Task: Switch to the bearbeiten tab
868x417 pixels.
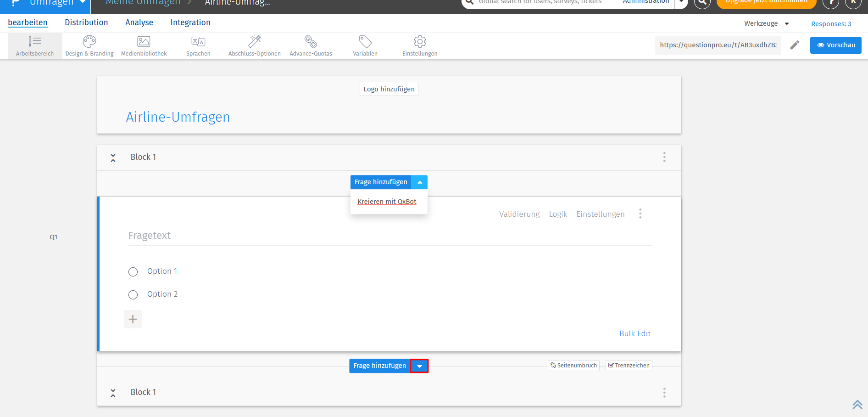Action: [28, 23]
